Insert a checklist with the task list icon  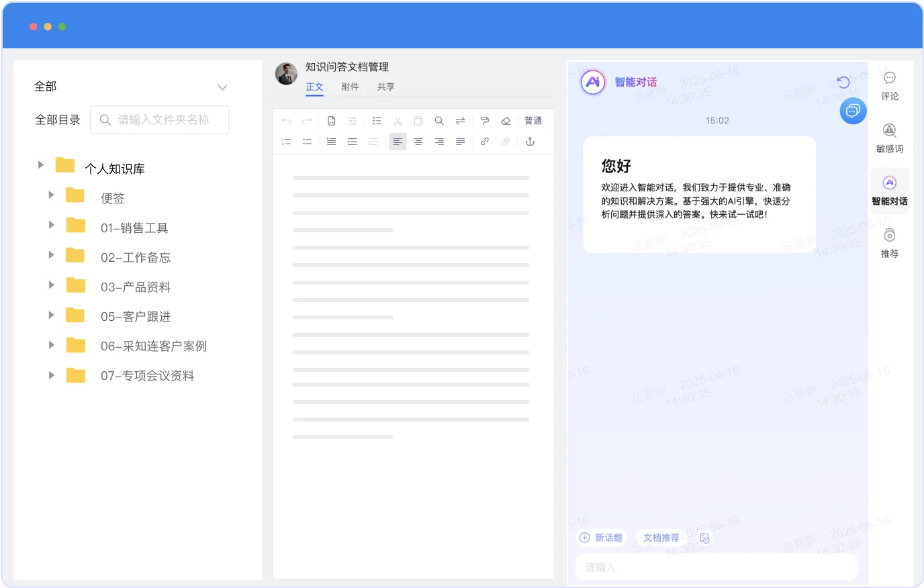[377, 121]
